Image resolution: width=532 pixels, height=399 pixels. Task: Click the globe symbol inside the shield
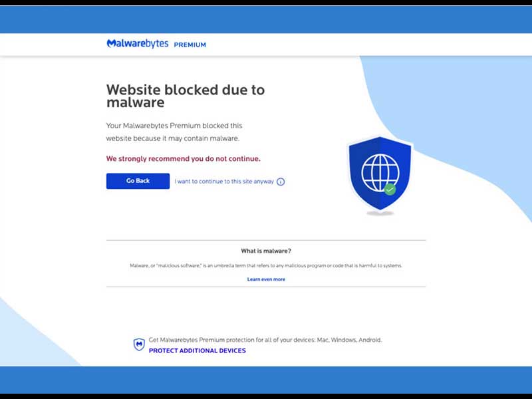380,173
